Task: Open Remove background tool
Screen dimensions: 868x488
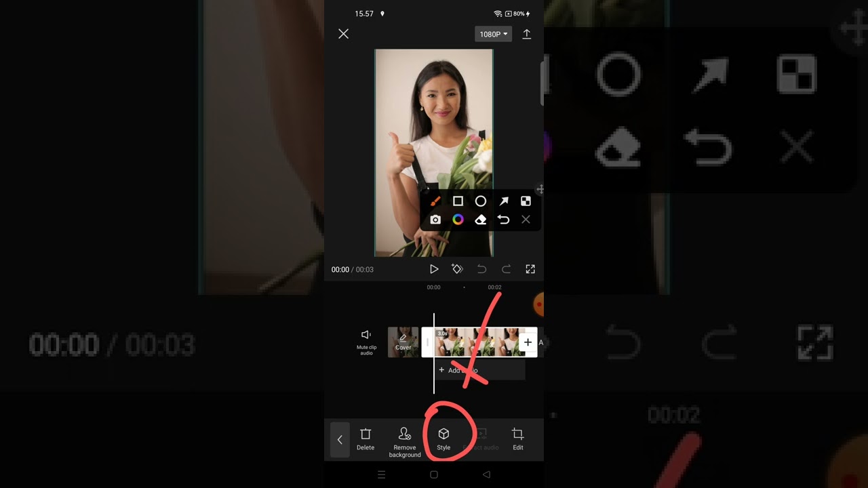Action: [x=405, y=443]
